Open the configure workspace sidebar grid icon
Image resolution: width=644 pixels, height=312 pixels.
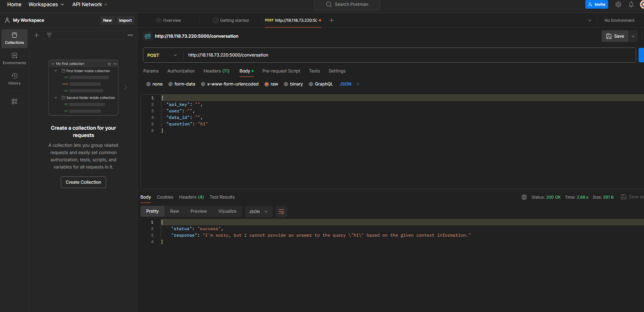pos(14,101)
